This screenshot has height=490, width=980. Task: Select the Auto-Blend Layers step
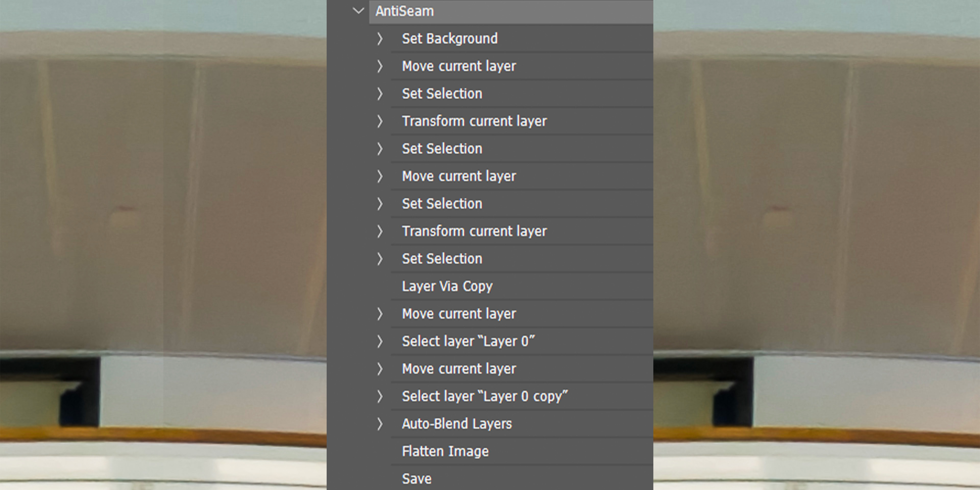click(457, 424)
